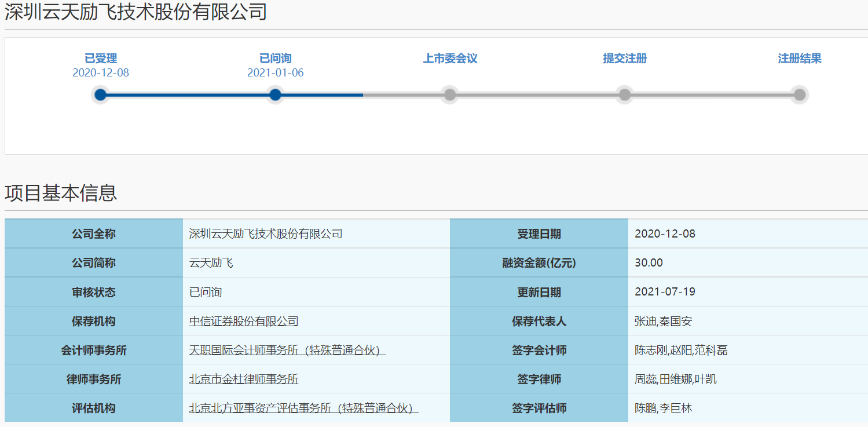This screenshot has width=868, height=427.
Task: Open the 北京北方亚事资产评估事务所 link
Action: coord(303,408)
